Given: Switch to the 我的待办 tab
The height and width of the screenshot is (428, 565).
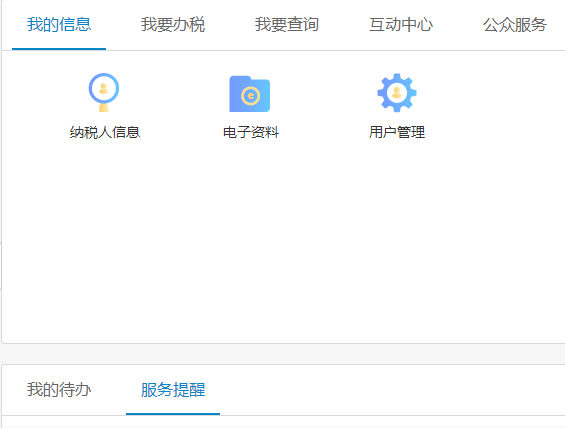Looking at the screenshot, I should click(59, 389).
